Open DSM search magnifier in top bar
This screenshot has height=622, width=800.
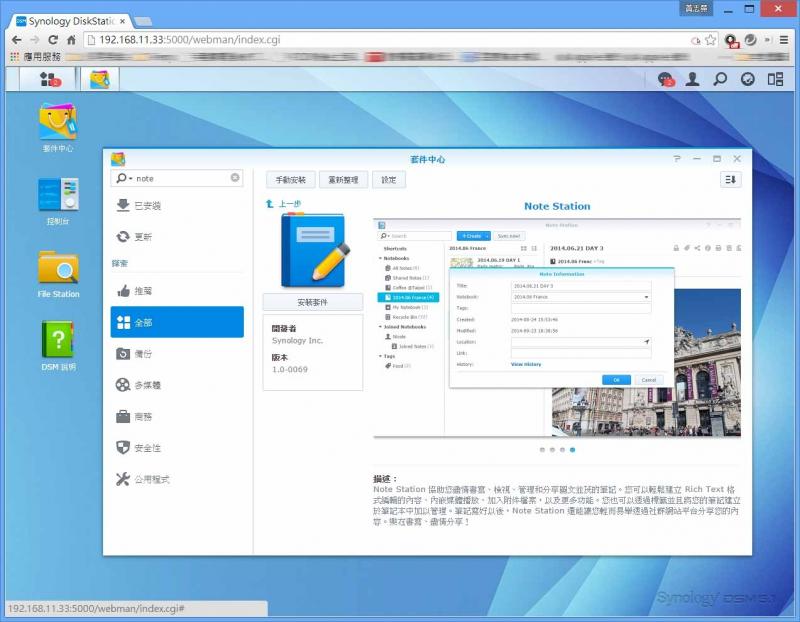[x=720, y=79]
